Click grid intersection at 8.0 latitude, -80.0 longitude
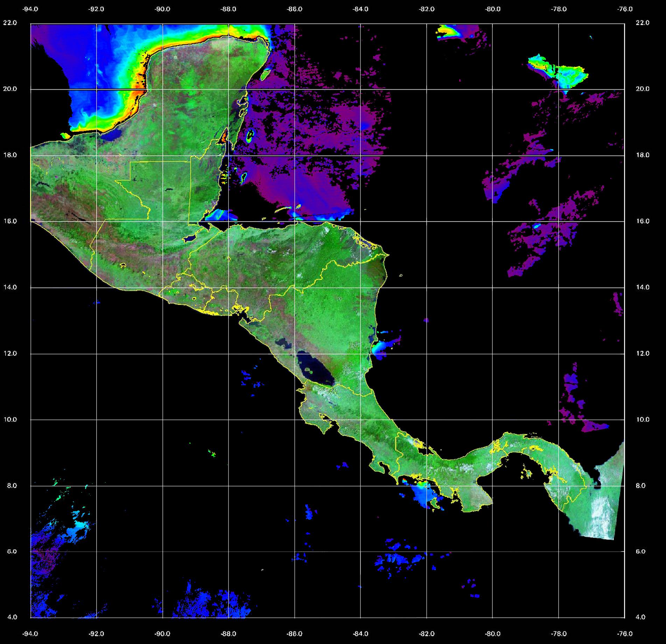The width and height of the screenshot is (666, 644). tap(492, 486)
